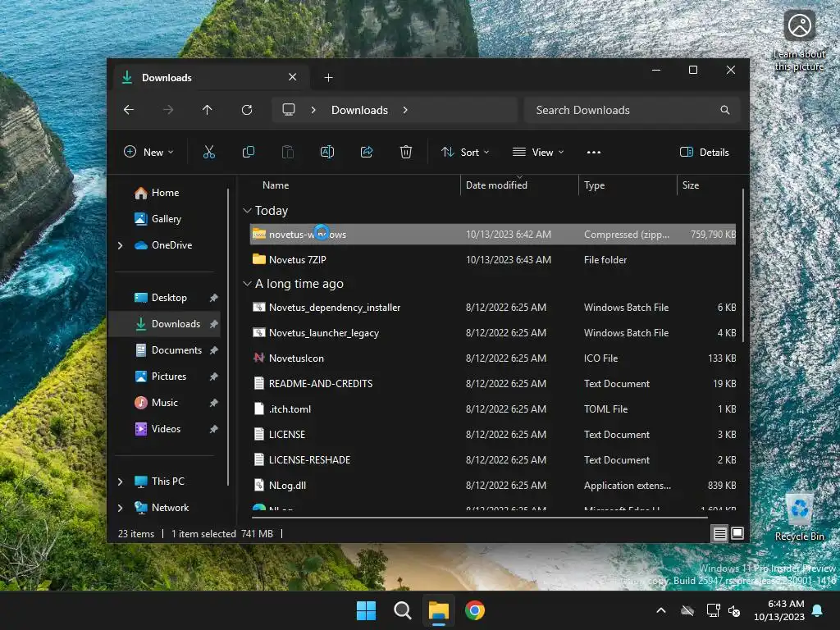Image resolution: width=840 pixels, height=630 pixels.
Task: Launch Google Chrome from taskbar
Action: (x=475, y=610)
